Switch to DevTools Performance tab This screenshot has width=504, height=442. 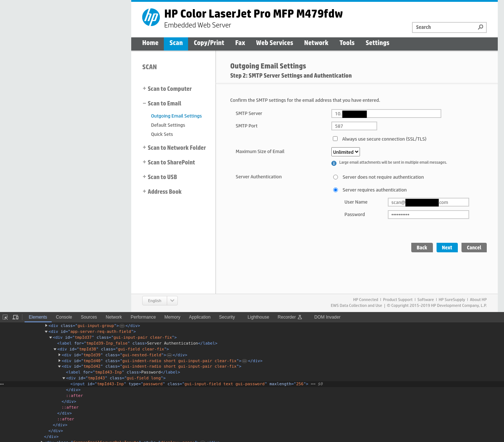143,317
